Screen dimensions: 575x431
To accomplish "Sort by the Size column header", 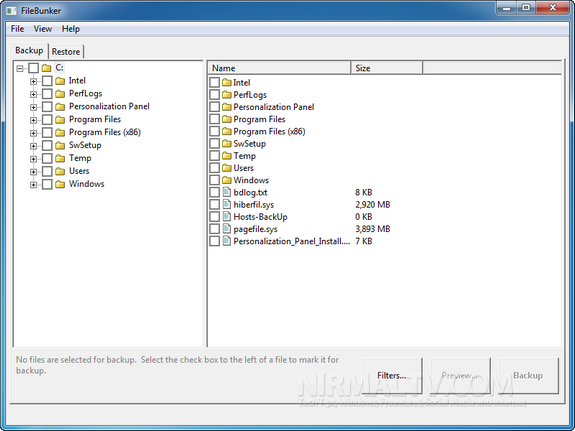I will [387, 68].
